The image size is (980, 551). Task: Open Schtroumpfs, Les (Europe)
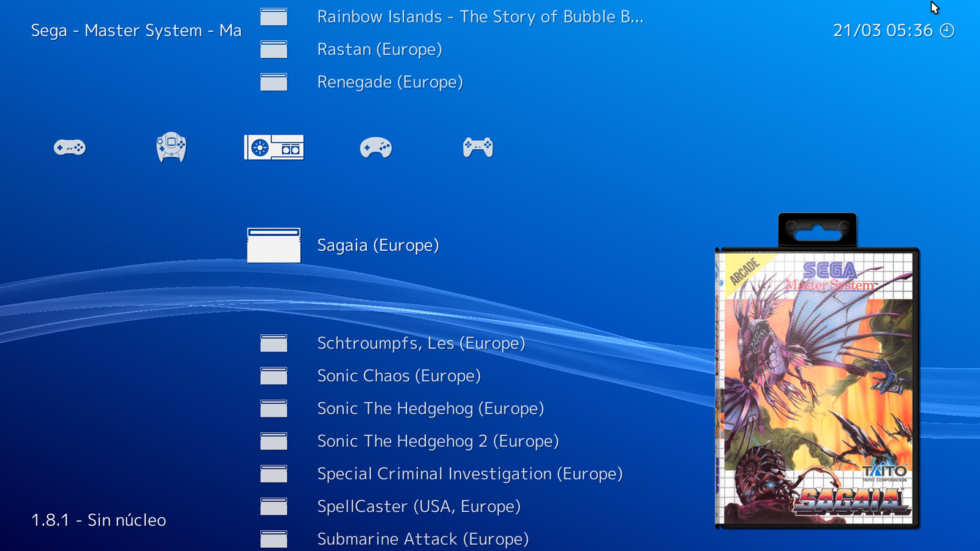(x=421, y=343)
